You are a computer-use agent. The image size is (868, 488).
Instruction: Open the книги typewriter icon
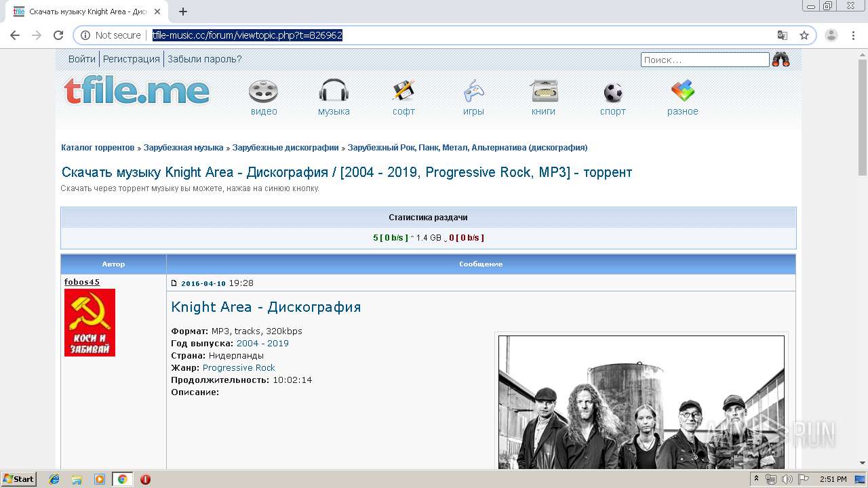tap(544, 91)
